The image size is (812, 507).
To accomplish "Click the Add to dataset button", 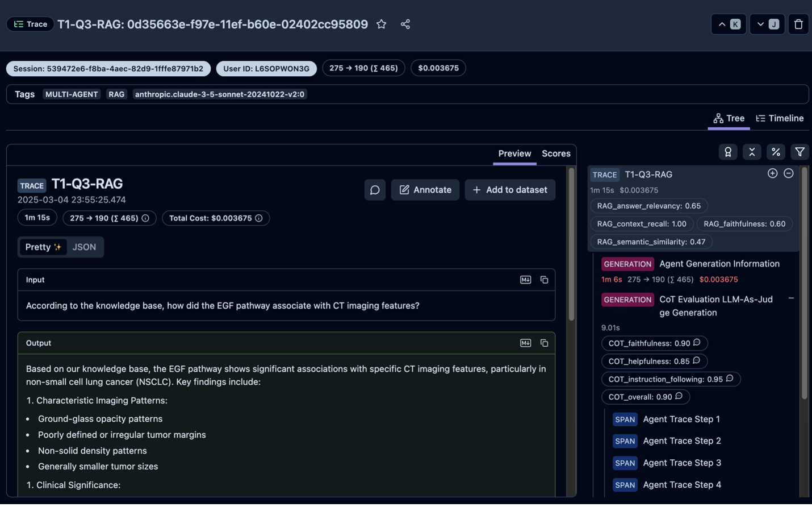I will pyautogui.click(x=510, y=190).
